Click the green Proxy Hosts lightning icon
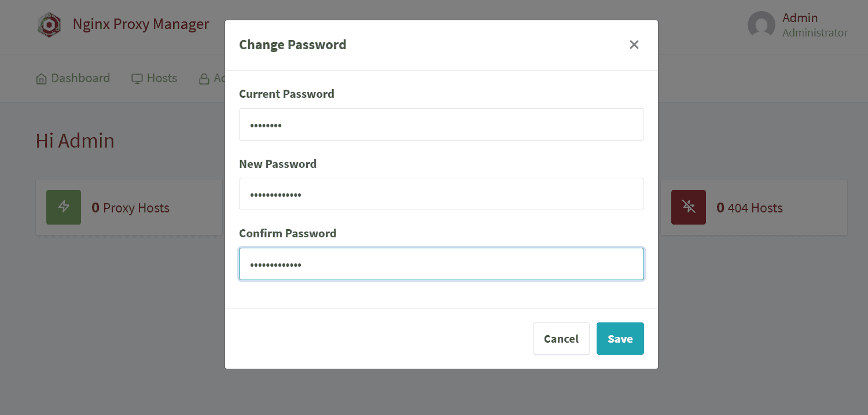The width and height of the screenshot is (868, 415). (64, 207)
